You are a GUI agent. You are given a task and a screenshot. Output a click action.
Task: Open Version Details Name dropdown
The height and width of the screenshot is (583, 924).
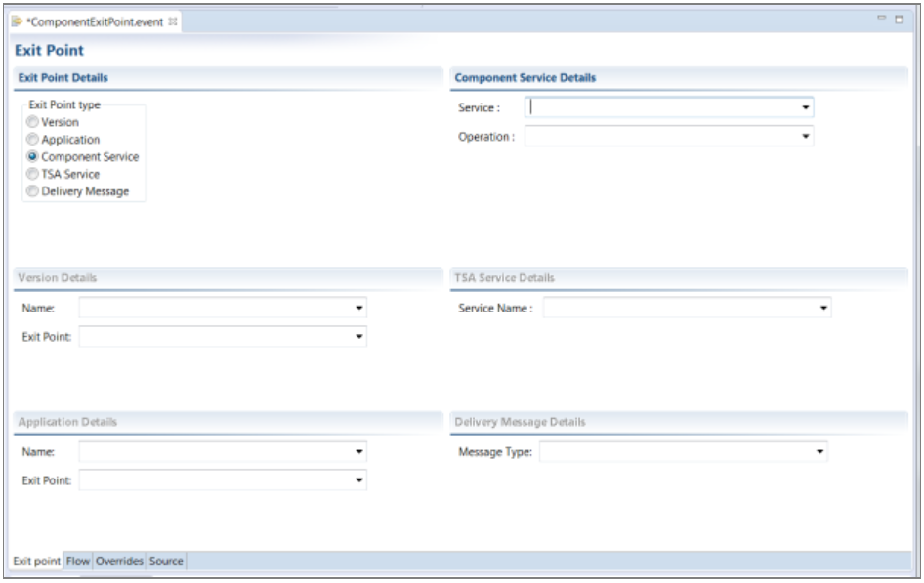(x=359, y=309)
